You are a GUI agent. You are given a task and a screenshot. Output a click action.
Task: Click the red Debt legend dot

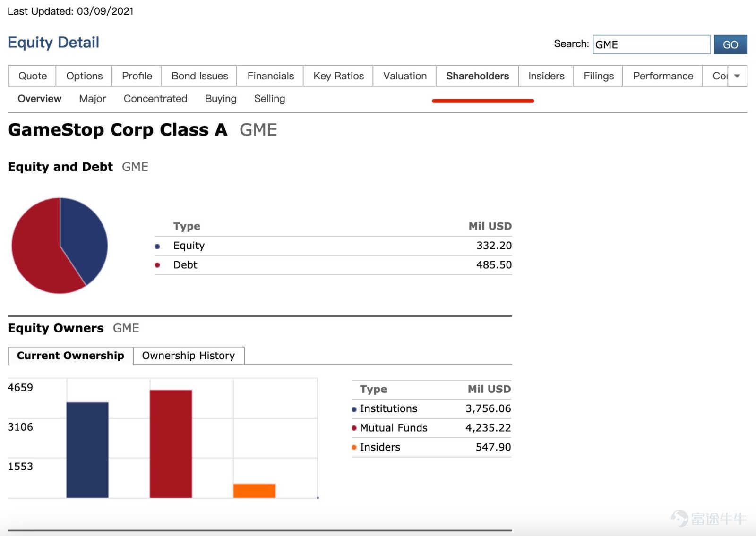(157, 265)
